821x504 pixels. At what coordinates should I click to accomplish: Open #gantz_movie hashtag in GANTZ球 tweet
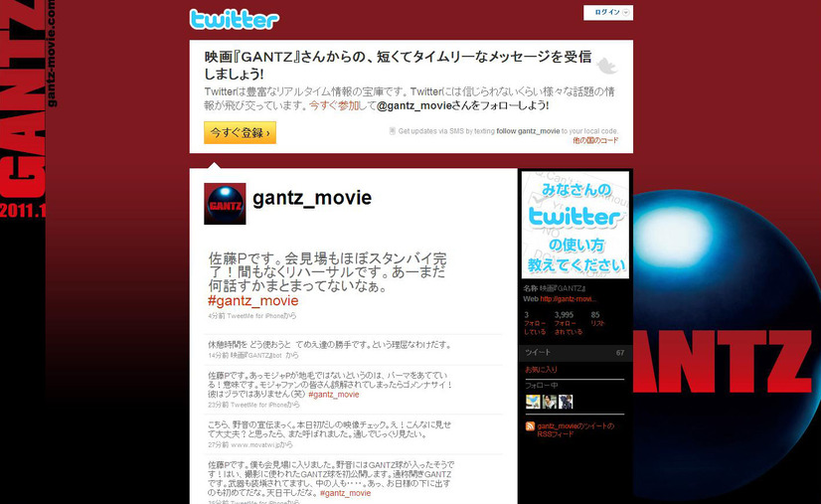pos(345,493)
